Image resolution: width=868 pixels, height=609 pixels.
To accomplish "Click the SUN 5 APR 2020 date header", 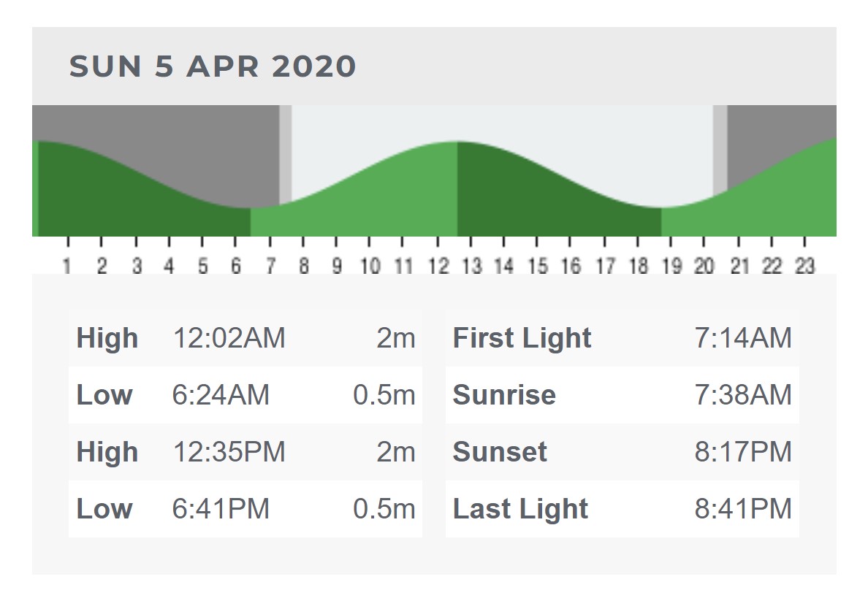I will [213, 66].
